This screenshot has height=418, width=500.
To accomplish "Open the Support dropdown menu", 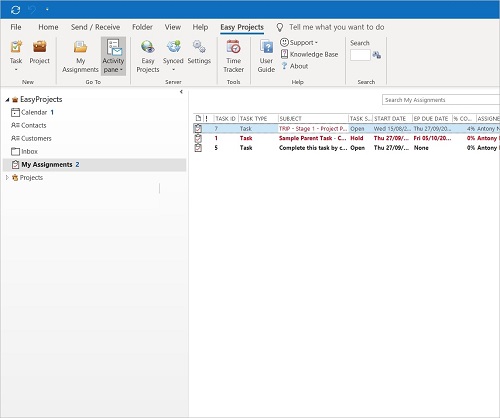I will coord(299,43).
